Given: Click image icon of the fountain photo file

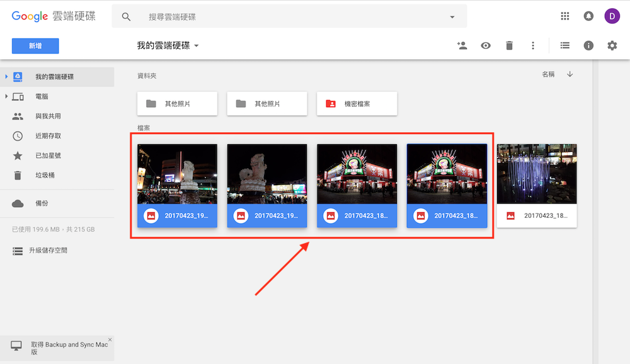Looking at the screenshot, I should click(x=510, y=216).
